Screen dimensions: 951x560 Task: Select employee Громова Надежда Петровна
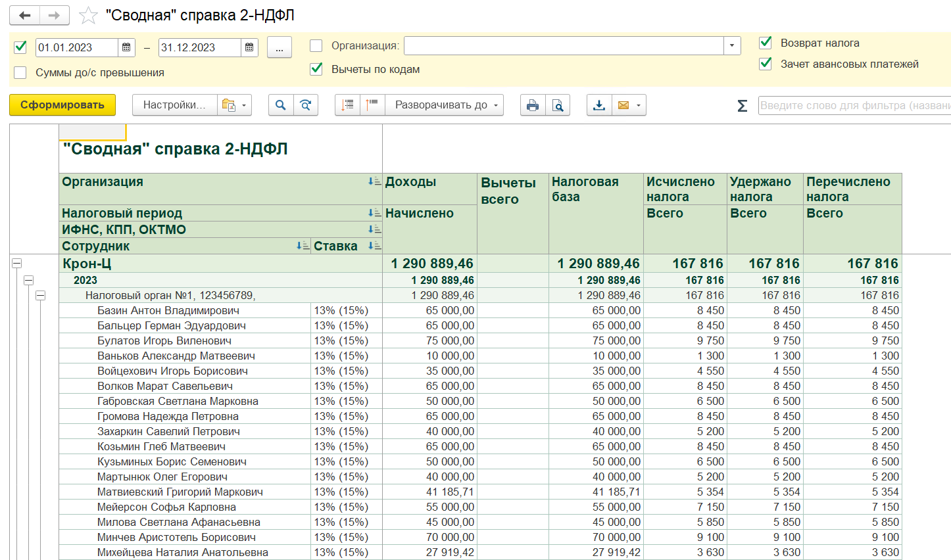coord(168,416)
